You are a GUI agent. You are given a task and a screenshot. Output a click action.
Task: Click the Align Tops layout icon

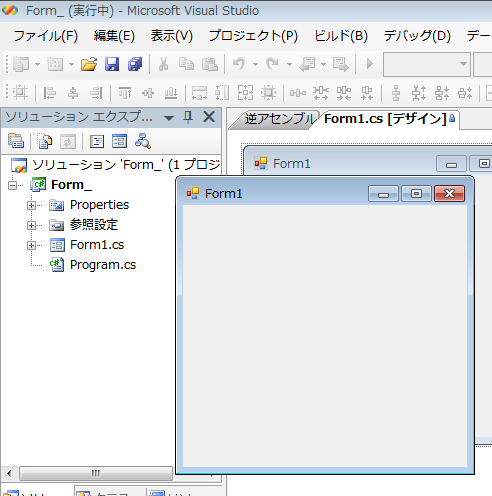[x=125, y=93]
